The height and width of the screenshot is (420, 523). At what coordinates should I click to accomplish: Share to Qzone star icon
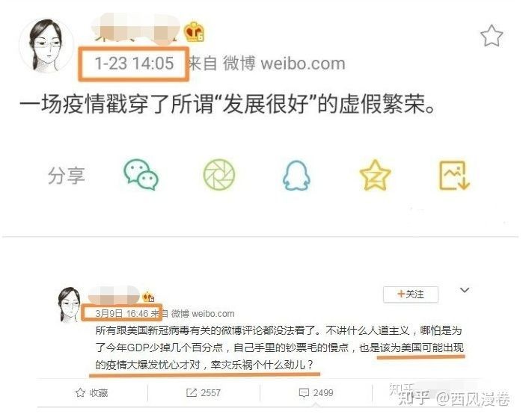coord(376,175)
